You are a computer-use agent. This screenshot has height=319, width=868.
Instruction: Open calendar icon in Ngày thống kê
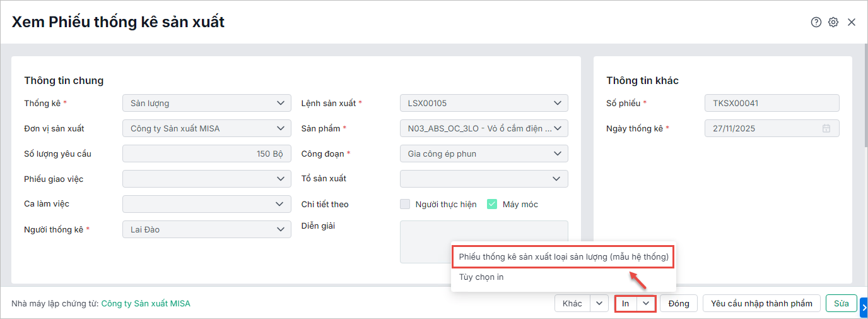pyautogui.click(x=826, y=128)
